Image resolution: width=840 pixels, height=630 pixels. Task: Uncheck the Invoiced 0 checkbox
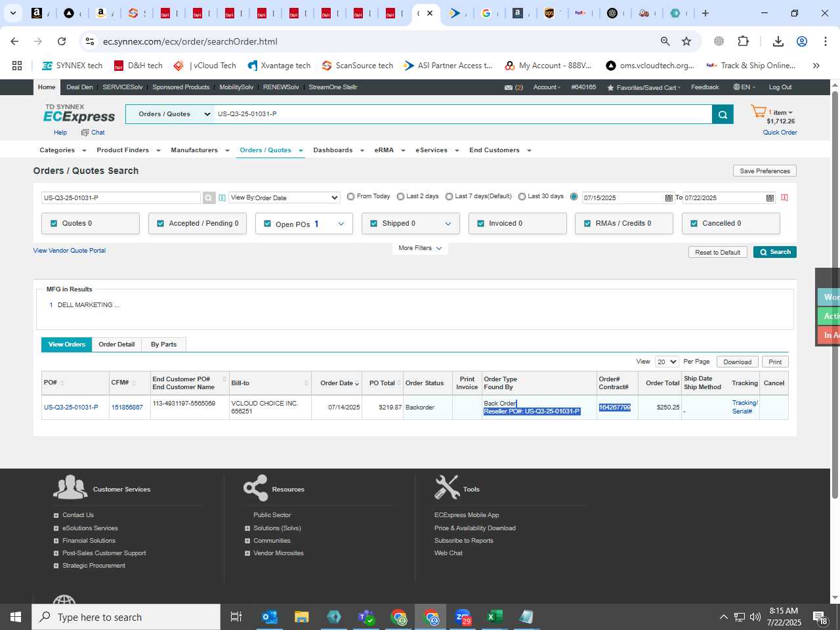[x=480, y=223]
